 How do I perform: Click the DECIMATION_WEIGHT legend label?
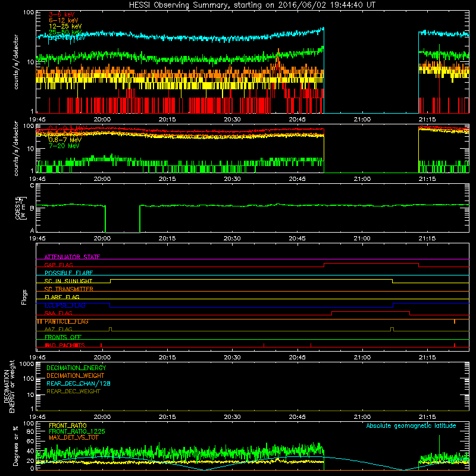[76, 375]
